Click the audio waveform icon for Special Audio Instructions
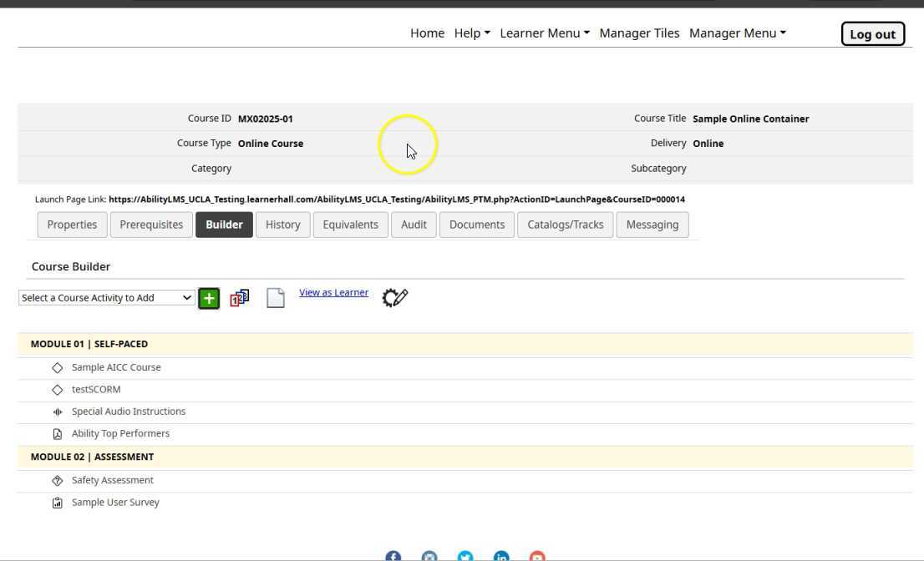 (58, 412)
